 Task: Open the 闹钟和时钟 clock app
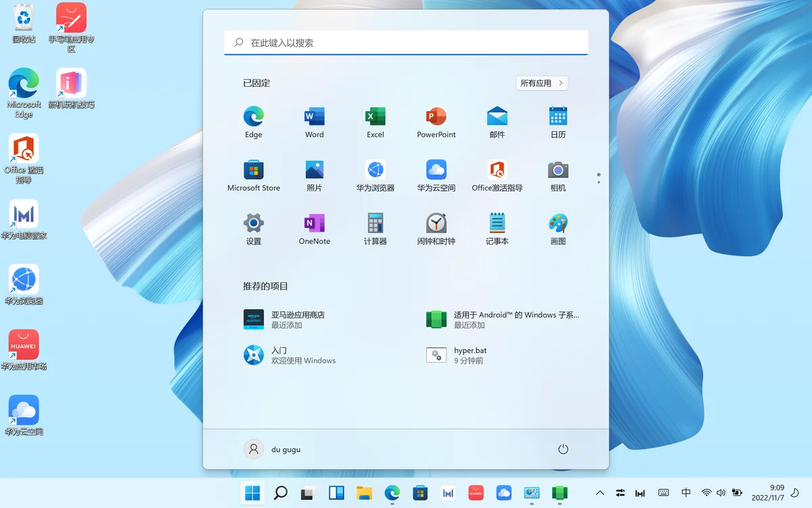click(x=436, y=230)
